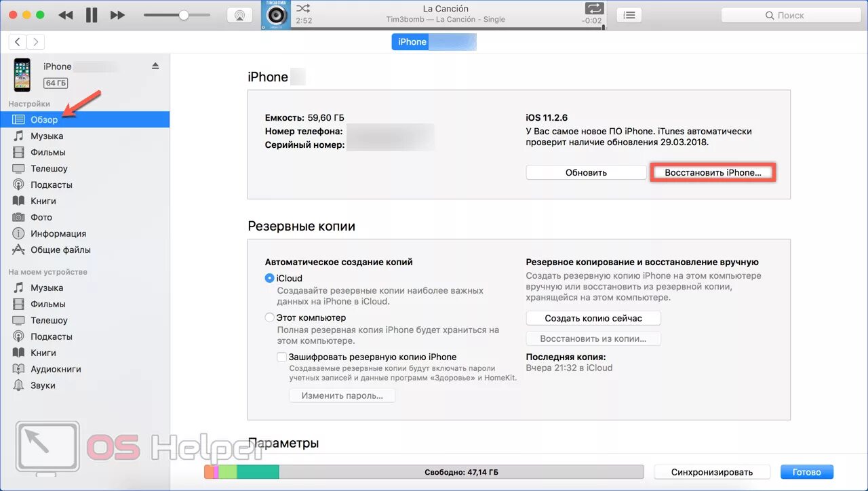Go back with the left chevron
This screenshot has height=491, width=868.
(x=18, y=42)
